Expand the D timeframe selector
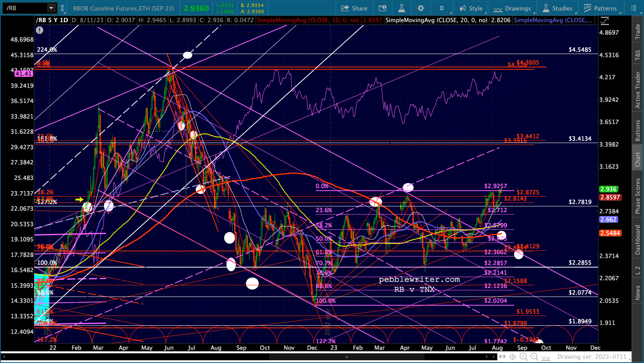644x363 pixels. (x=442, y=8)
